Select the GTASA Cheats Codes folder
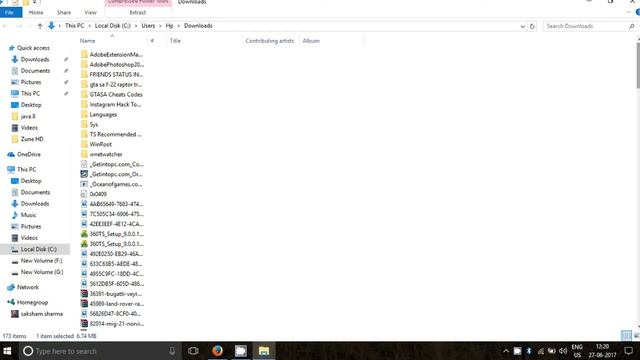The image size is (640, 360). pos(116,95)
